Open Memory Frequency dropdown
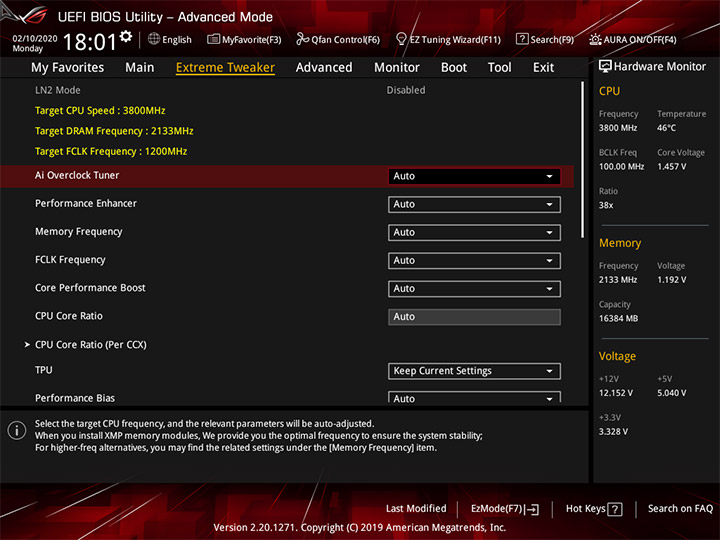720x540 pixels. tap(474, 232)
